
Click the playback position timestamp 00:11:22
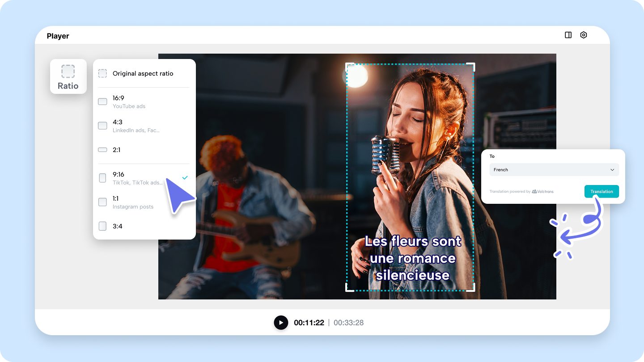point(309,322)
